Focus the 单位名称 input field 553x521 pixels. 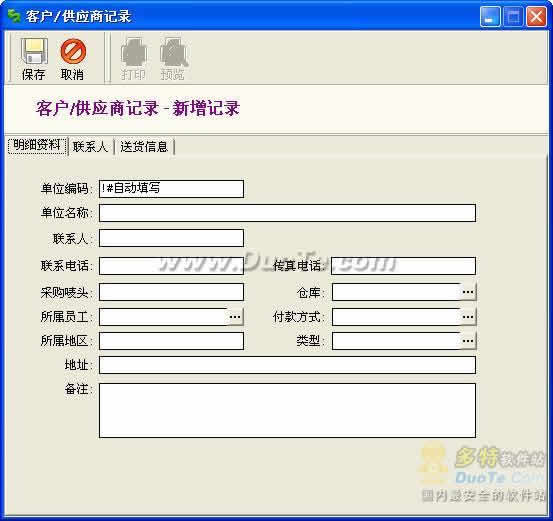pos(287,213)
